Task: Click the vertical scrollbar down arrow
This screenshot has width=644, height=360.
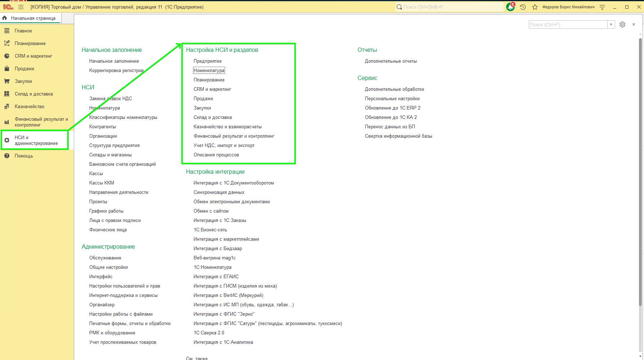Action: point(640,356)
